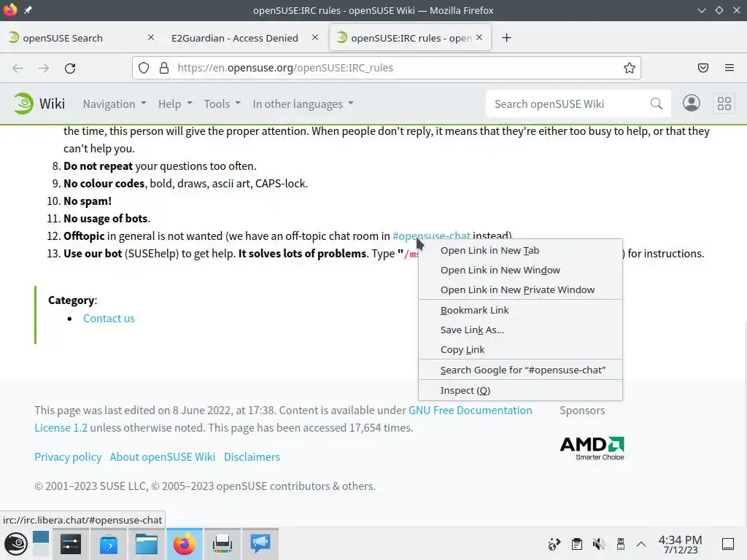The height and width of the screenshot is (560, 747).
Task: Click the openSUSE Wiki logo
Action: 23,104
